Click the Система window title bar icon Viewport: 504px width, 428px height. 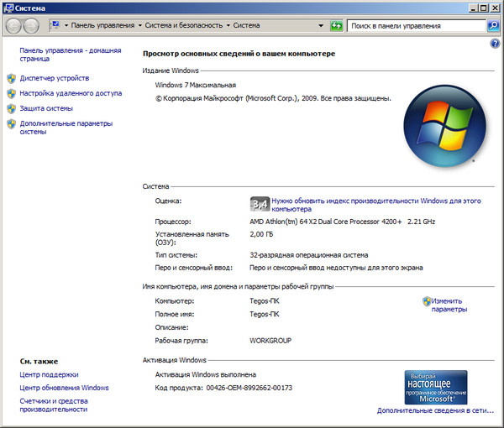(9, 8)
